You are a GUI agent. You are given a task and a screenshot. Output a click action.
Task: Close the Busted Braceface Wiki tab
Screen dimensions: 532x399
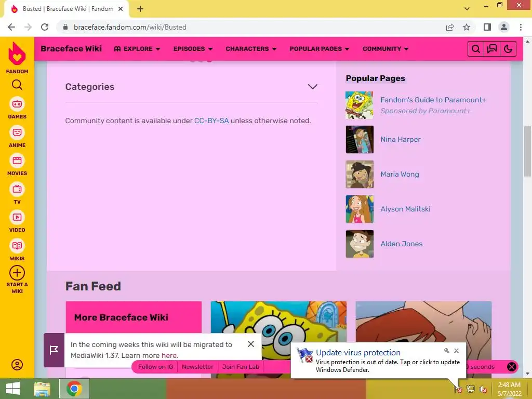pos(121,9)
